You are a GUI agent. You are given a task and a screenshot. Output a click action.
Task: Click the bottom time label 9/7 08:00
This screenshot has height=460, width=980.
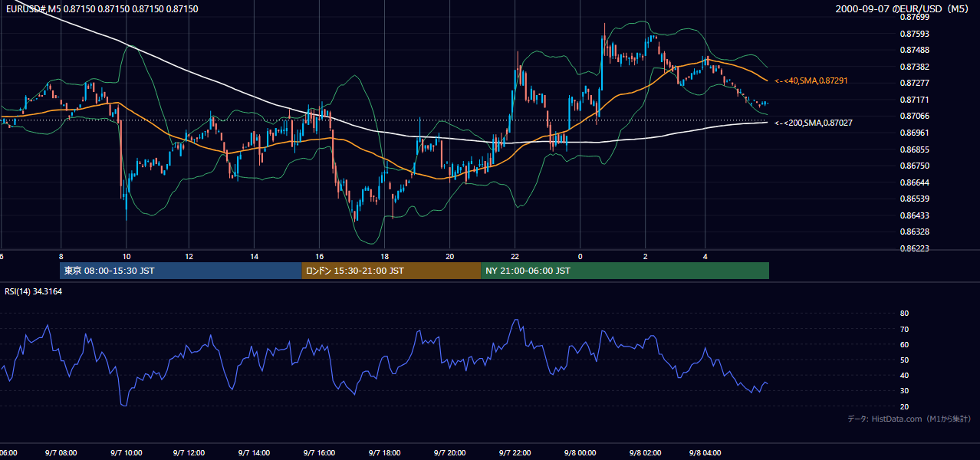(61, 453)
